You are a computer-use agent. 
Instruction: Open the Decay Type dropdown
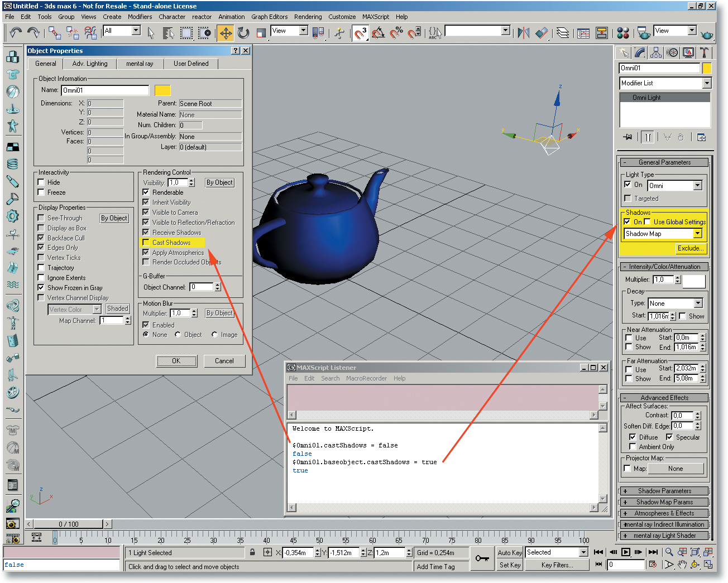698,303
